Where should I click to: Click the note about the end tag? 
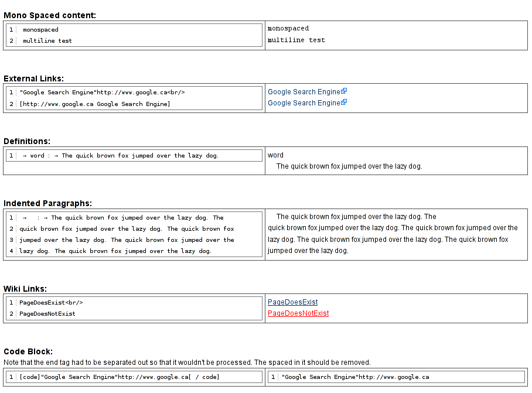[x=187, y=362]
